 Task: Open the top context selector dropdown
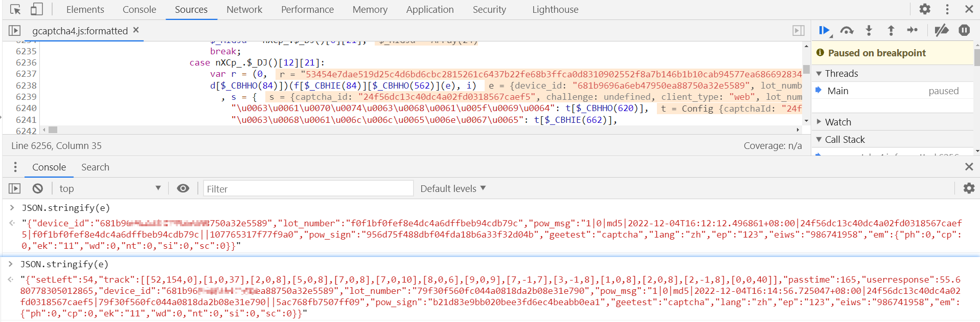click(109, 188)
